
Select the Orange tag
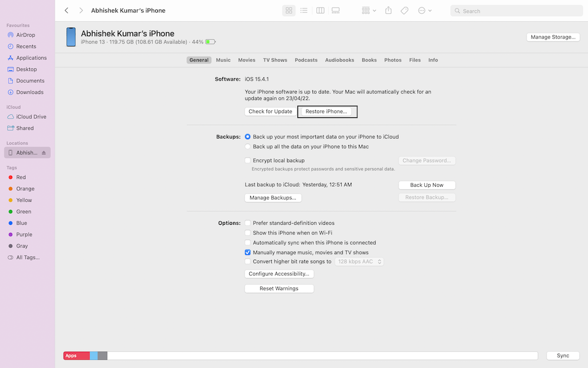(x=25, y=189)
